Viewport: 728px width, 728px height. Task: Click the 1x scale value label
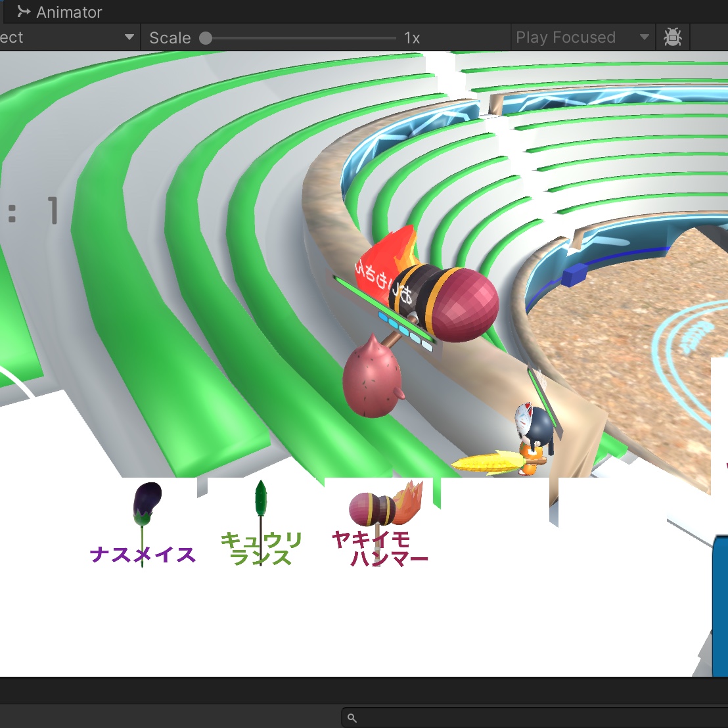tap(412, 38)
